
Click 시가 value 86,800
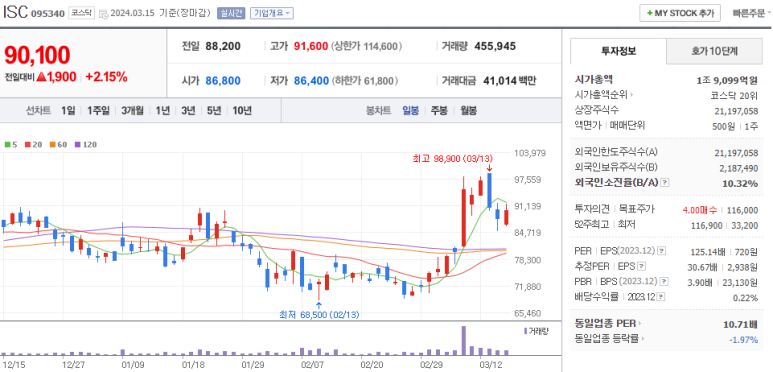tap(223, 81)
